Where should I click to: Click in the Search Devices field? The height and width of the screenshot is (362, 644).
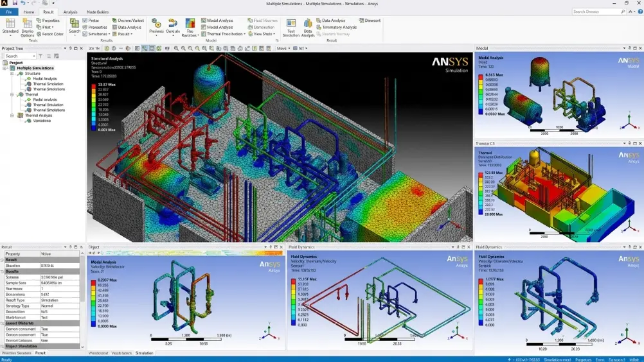click(596, 12)
